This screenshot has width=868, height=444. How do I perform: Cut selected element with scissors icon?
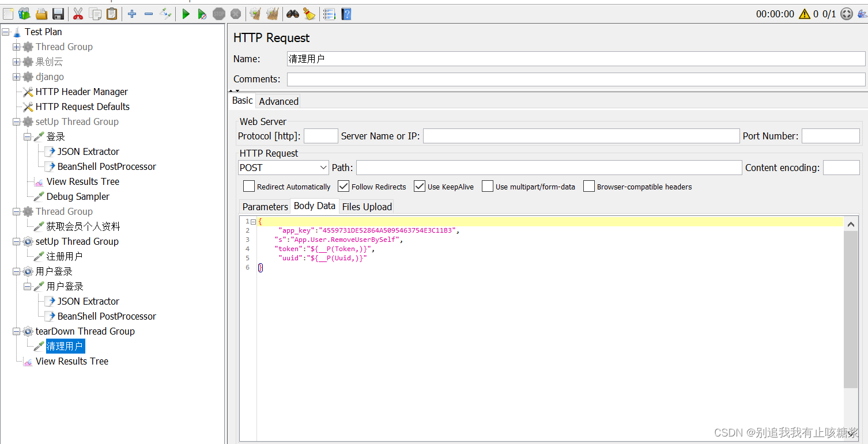pos(78,14)
